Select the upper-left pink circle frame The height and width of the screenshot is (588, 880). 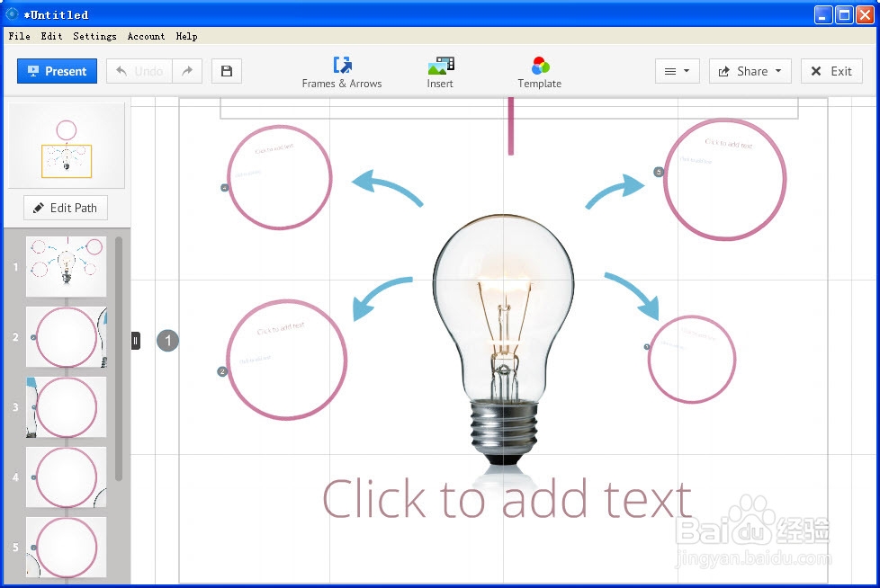(280, 177)
